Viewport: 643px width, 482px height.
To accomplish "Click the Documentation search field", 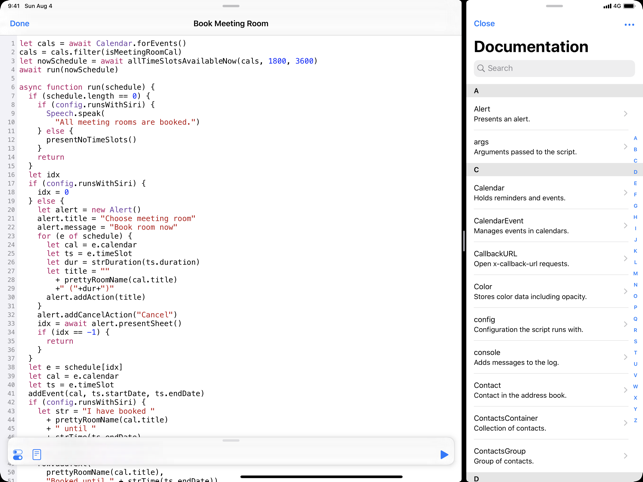I will [x=554, y=69].
